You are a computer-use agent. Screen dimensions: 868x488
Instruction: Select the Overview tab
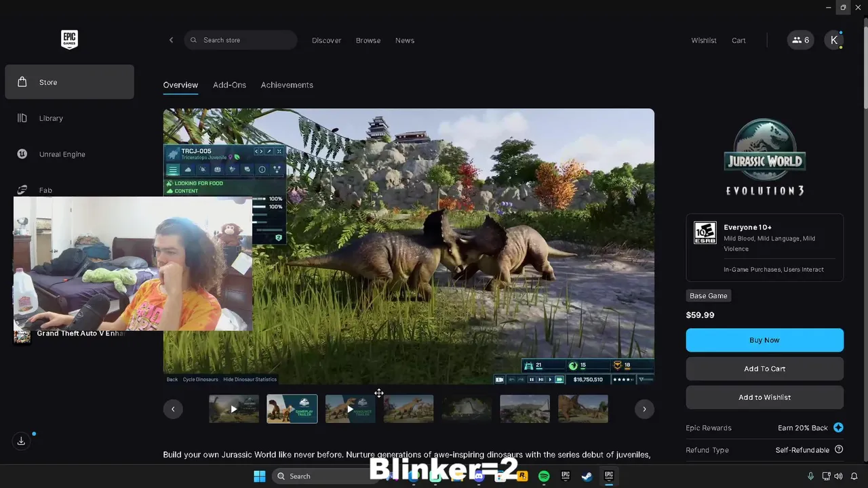(180, 85)
